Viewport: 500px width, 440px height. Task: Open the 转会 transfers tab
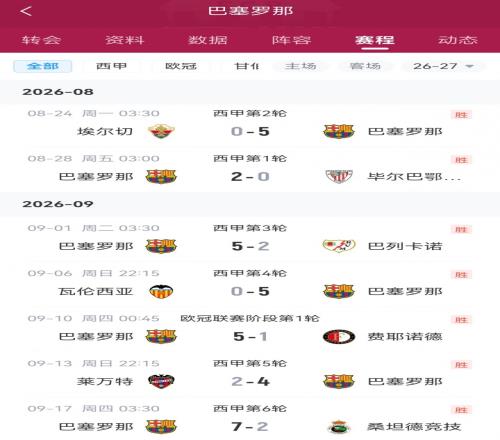coord(41,40)
